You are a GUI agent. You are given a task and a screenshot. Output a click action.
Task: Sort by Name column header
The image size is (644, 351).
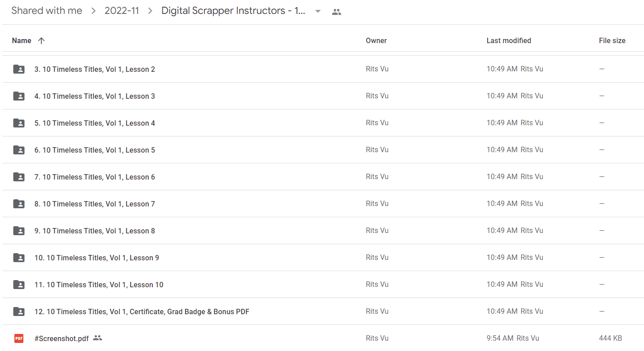[22, 41]
